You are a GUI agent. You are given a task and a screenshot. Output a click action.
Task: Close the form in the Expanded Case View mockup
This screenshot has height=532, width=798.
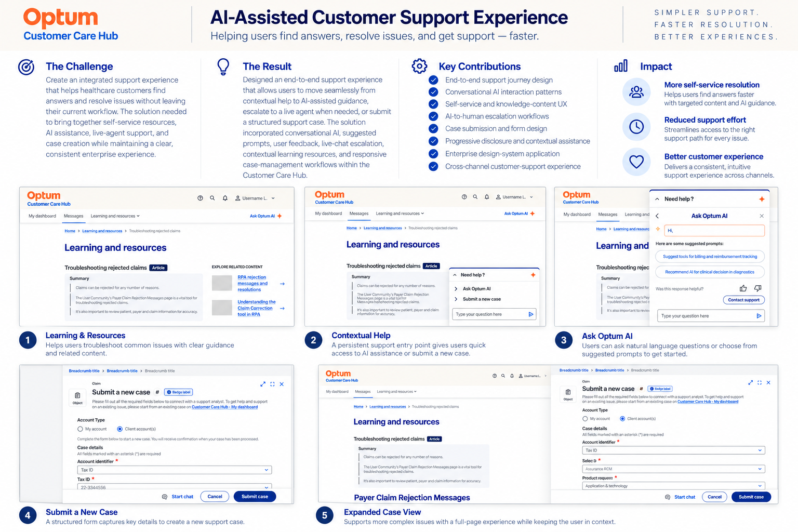(768, 382)
